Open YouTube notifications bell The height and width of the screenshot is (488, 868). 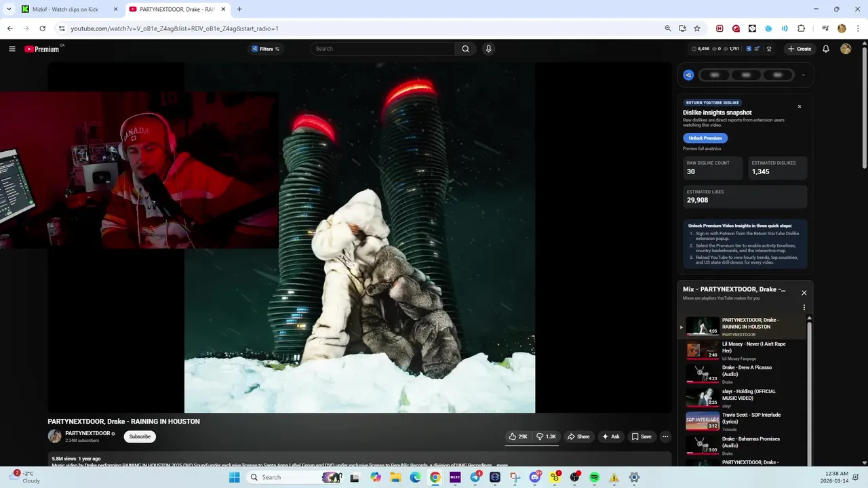[826, 49]
